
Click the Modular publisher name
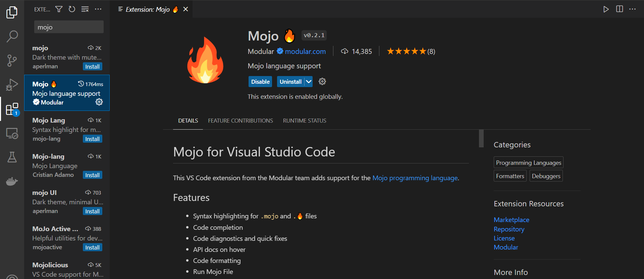261,51
